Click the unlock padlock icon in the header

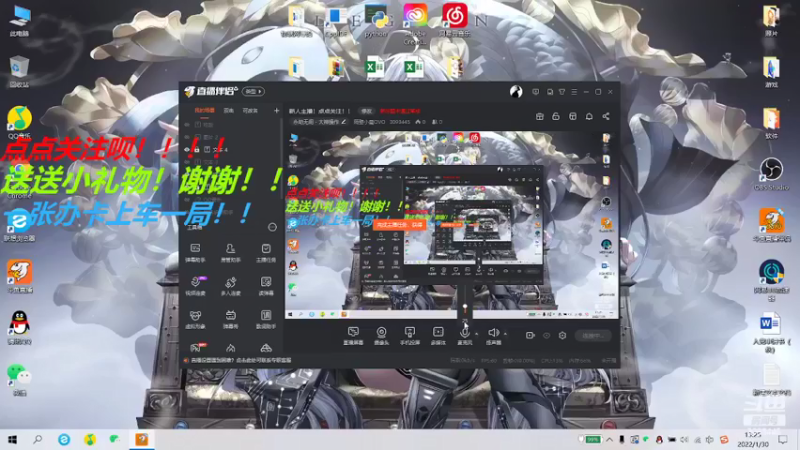point(556,116)
